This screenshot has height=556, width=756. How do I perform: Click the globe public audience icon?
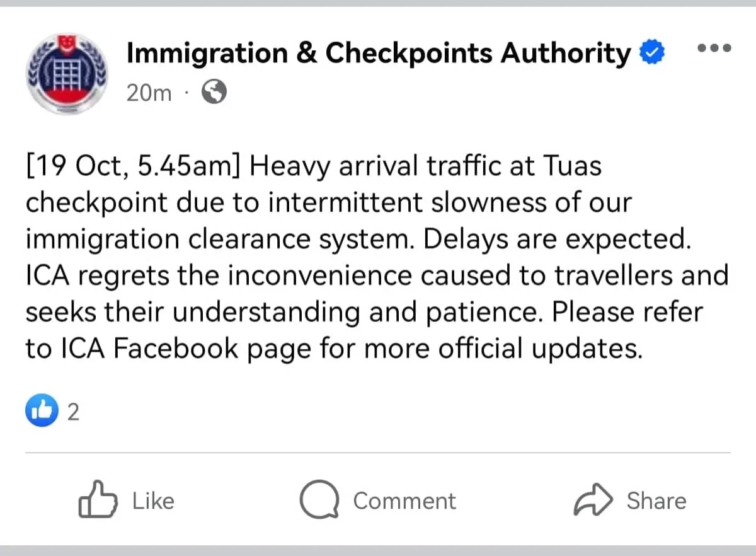click(x=214, y=93)
